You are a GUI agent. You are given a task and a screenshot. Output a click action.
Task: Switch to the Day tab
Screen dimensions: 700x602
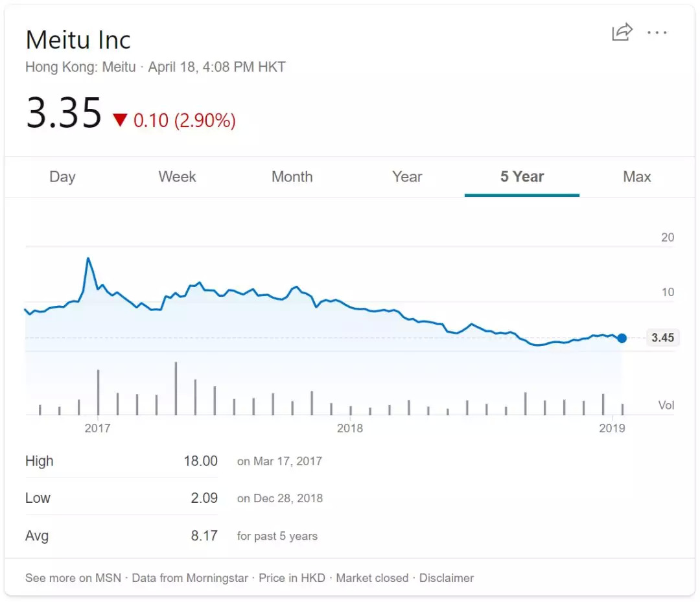[62, 177]
